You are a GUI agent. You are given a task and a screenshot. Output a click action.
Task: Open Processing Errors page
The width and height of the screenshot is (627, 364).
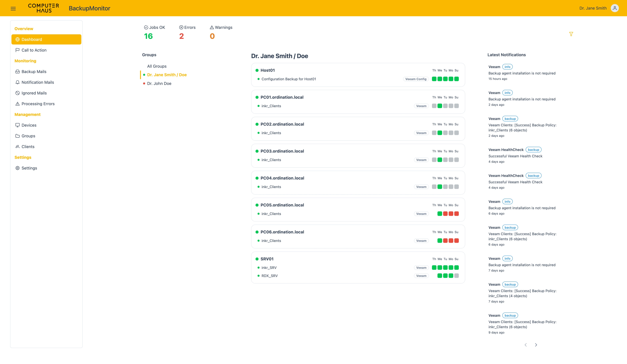(x=46, y=104)
